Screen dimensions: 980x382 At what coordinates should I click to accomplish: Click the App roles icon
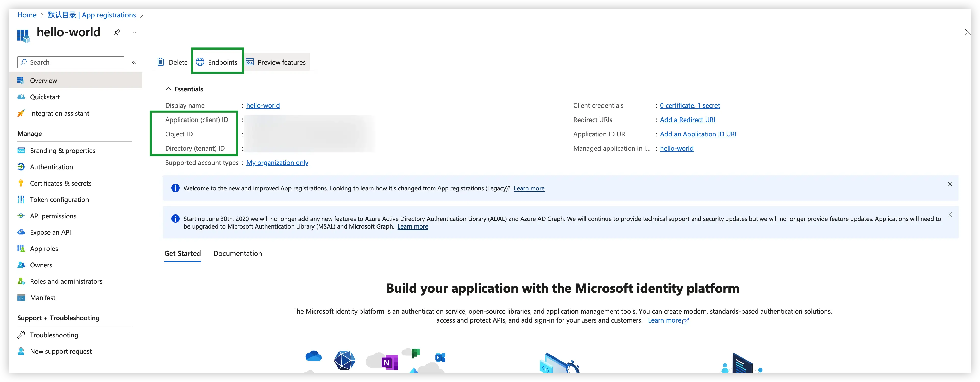click(21, 248)
